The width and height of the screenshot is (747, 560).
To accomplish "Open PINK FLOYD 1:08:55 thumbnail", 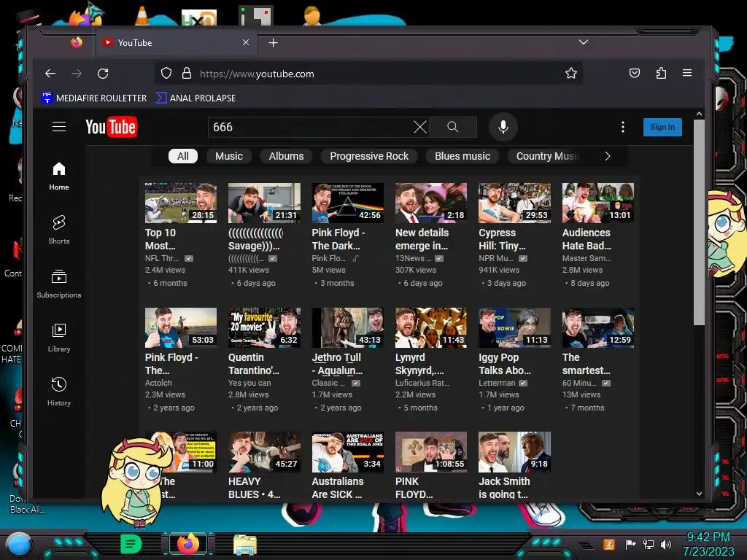I will [x=430, y=452].
